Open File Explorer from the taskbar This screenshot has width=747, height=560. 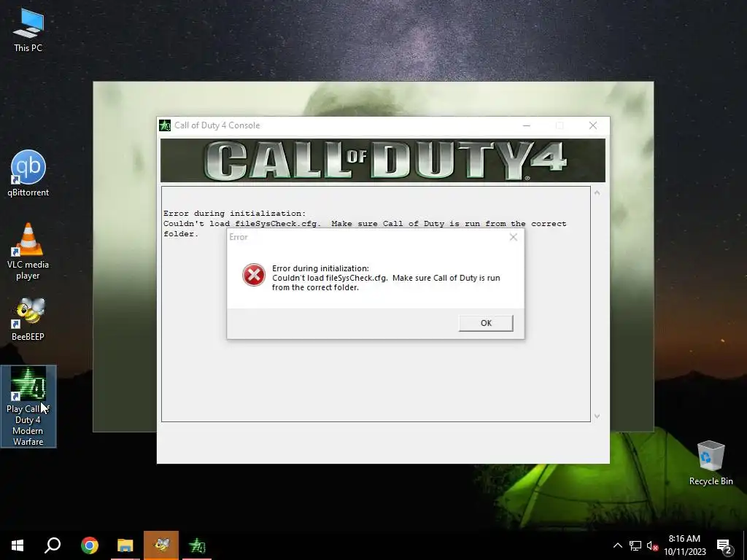[125, 545]
